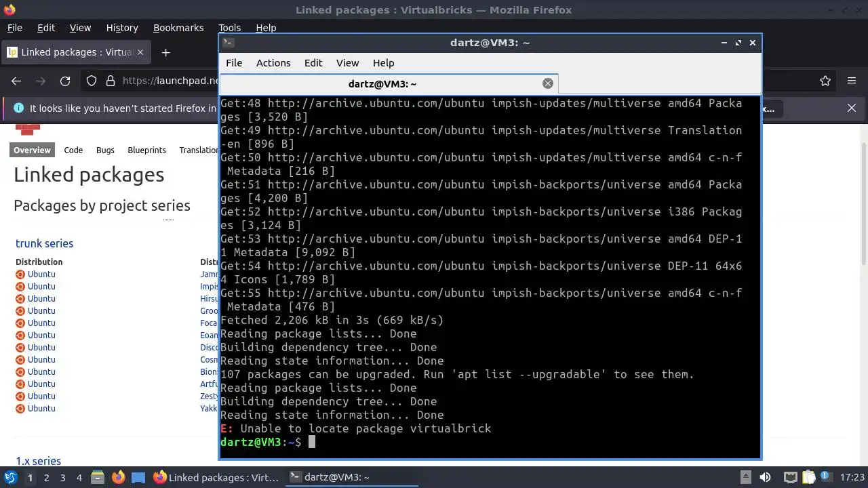Viewport: 868px width, 488px height.
Task: Click the terminal command prompt line
Action: point(489,442)
